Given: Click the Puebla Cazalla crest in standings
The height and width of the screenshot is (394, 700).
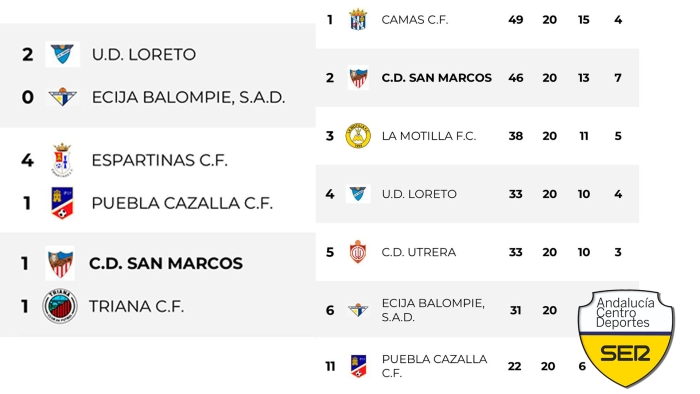Looking at the screenshot, I should click(x=358, y=366).
